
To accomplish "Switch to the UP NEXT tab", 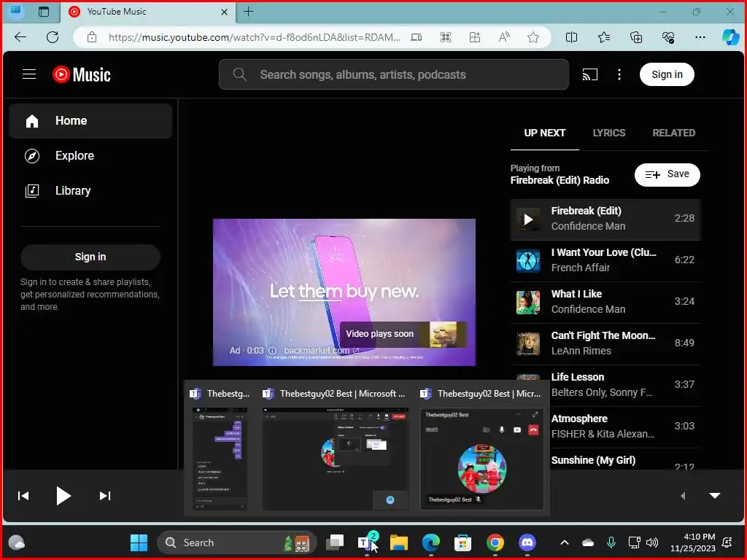I will tap(544, 133).
